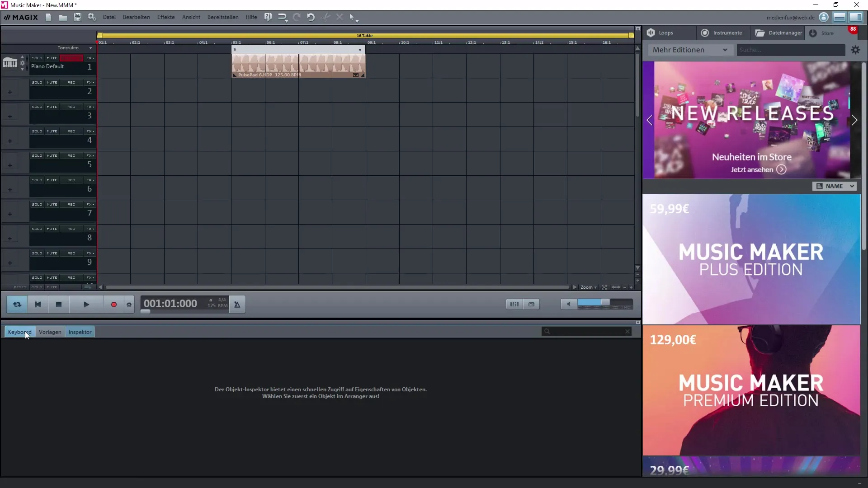Click the scissors cut tool icon

[x=325, y=17]
